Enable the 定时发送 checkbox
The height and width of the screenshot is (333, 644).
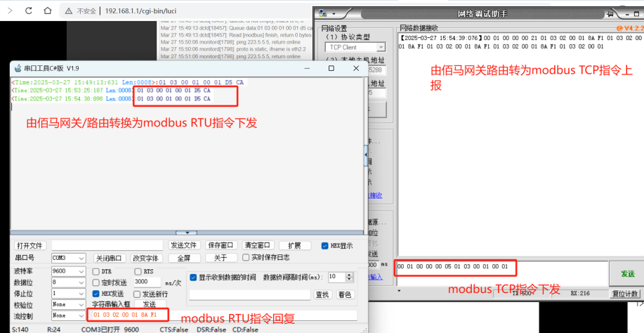pyautogui.click(x=97, y=282)
